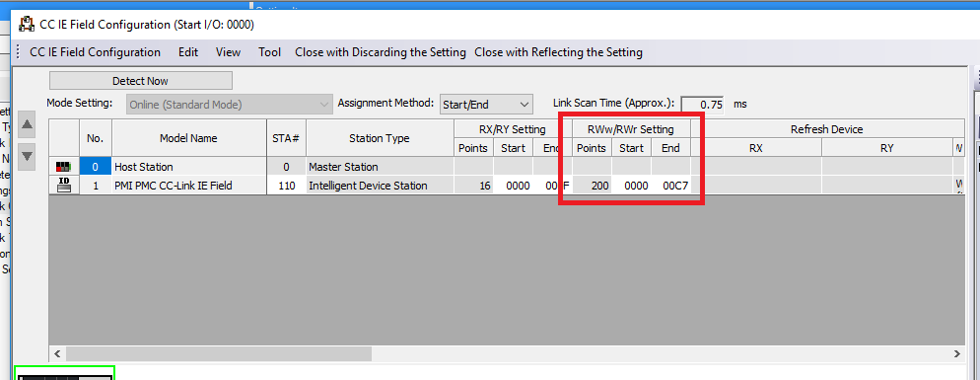This screenshot has width=980, height=380.
Task: Click the Detect Now button
Action: pyautogui.click(x=141, y=81)
